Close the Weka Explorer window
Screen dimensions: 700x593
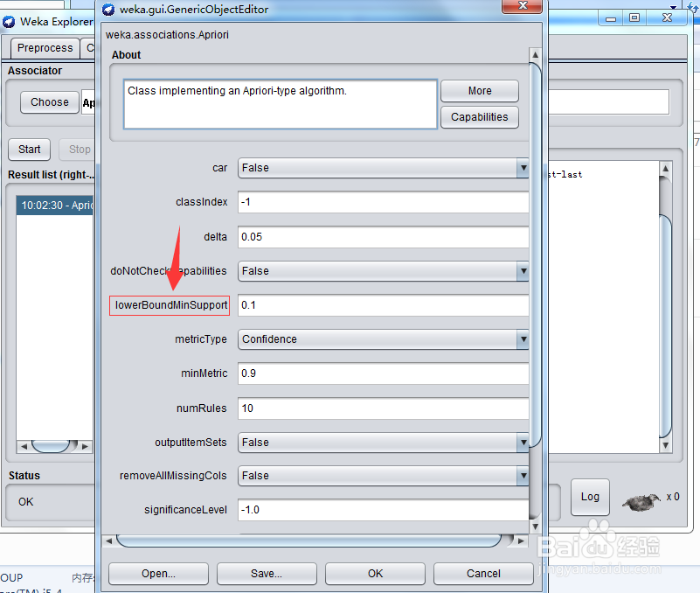point(667,17)
